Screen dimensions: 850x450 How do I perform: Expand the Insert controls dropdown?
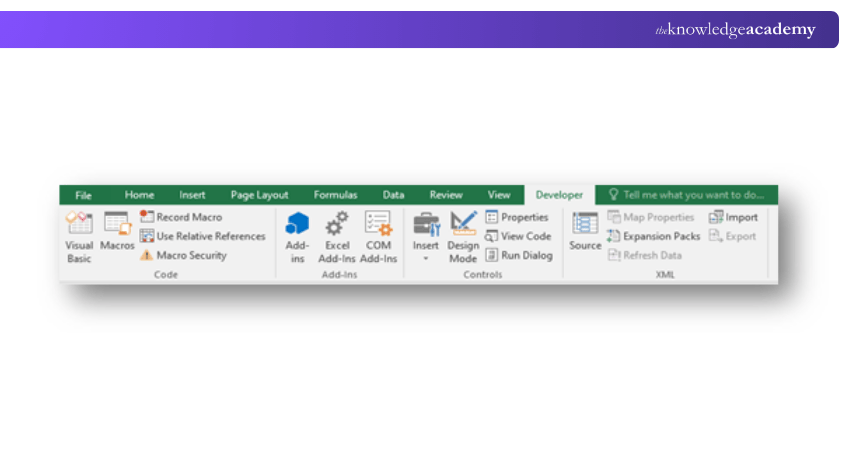pyautogui.click(x=426, y=258)
